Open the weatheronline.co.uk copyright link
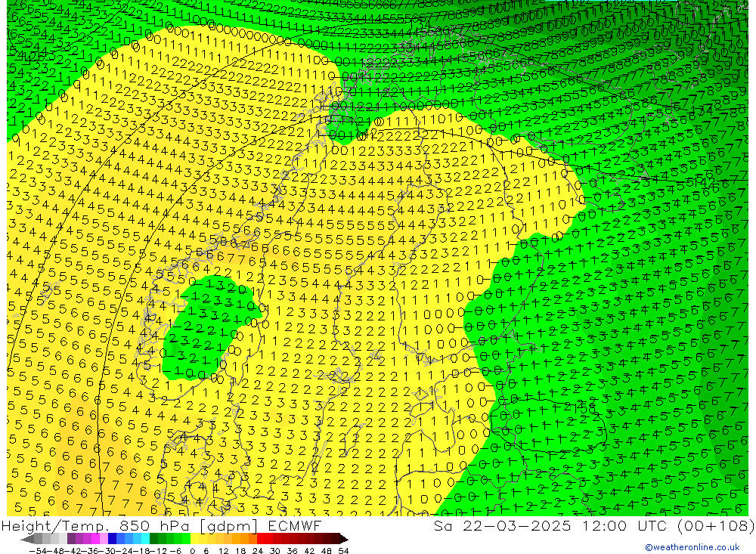Image resolution: width=756 pixels, height=554 pixels. click(692, 546)
